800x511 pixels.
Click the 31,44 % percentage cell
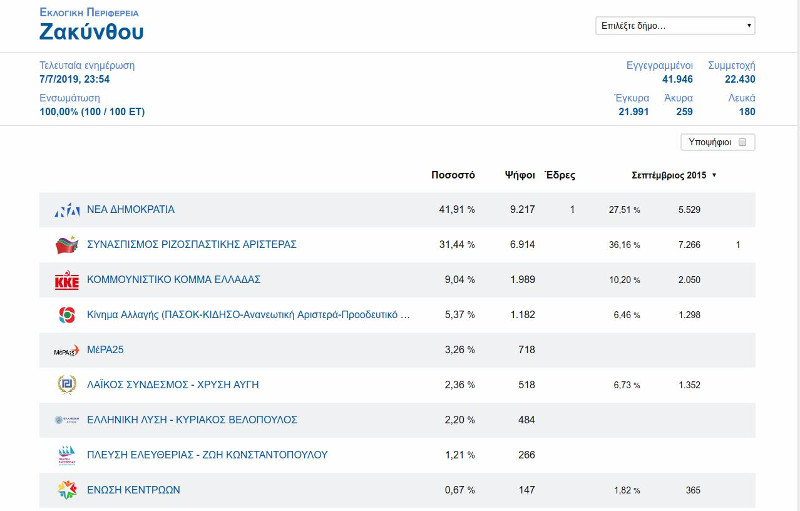tap(457, 244)
